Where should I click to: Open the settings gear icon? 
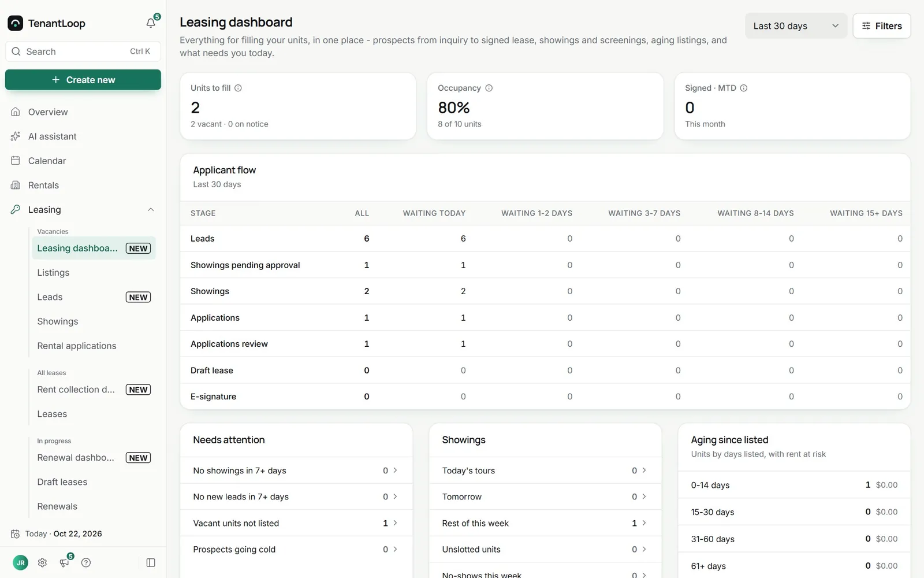click(42, 562)
